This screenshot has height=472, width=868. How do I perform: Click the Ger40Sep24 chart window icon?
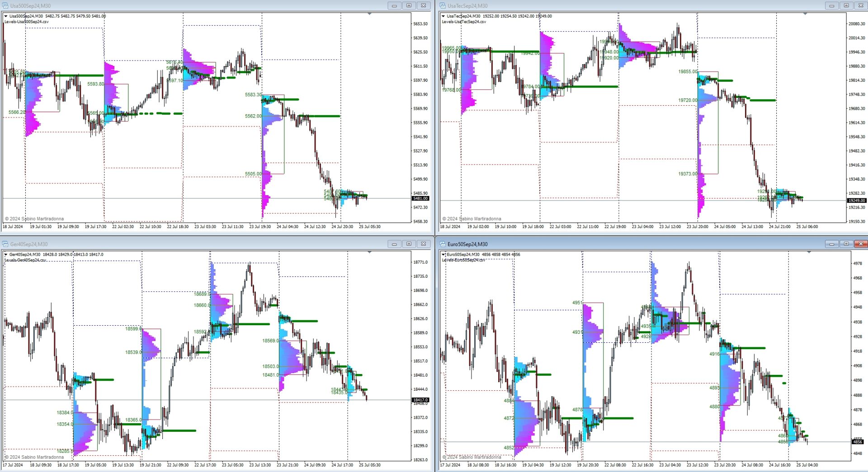(x=5, y=244)
